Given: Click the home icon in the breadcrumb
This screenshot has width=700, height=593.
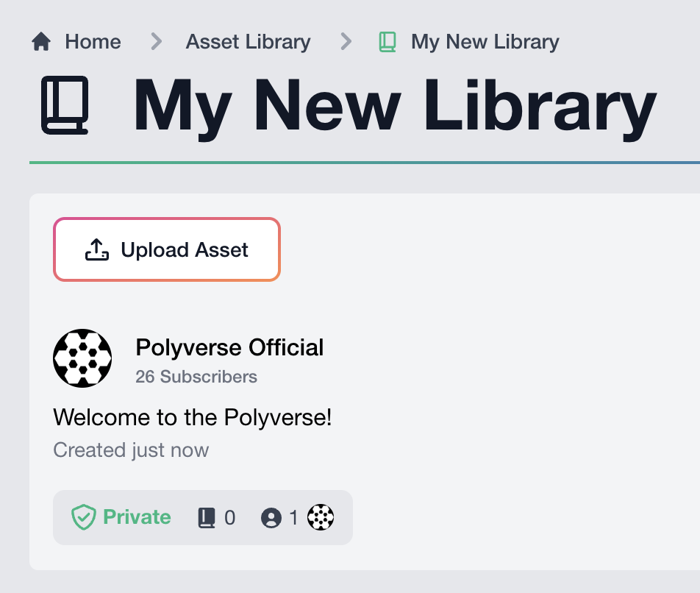Looking at the screenshot, I should (x=40, y=41).
